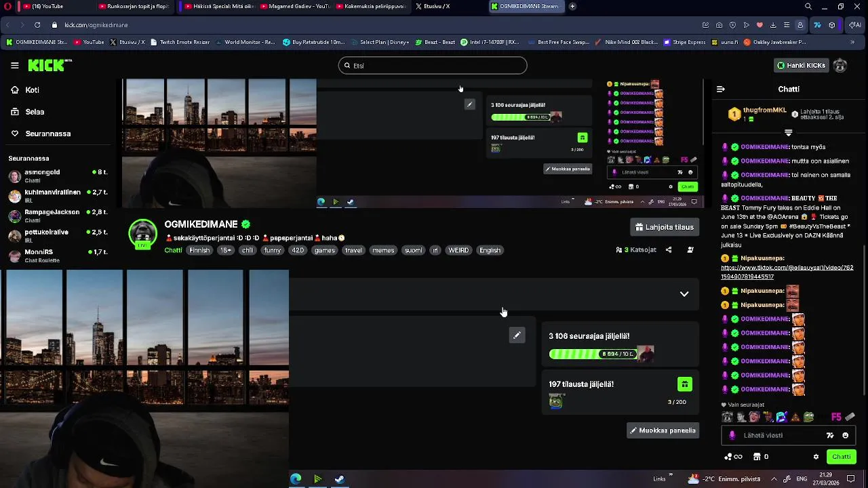Open a new browser tab
The width and height of the screenshot is (868, 488).
[x=572, y=6]
